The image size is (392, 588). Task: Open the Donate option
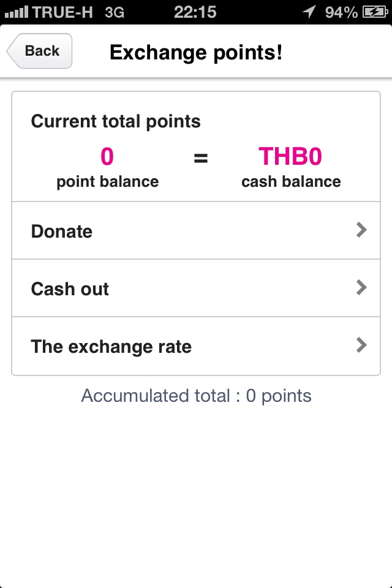pos(196,230)
